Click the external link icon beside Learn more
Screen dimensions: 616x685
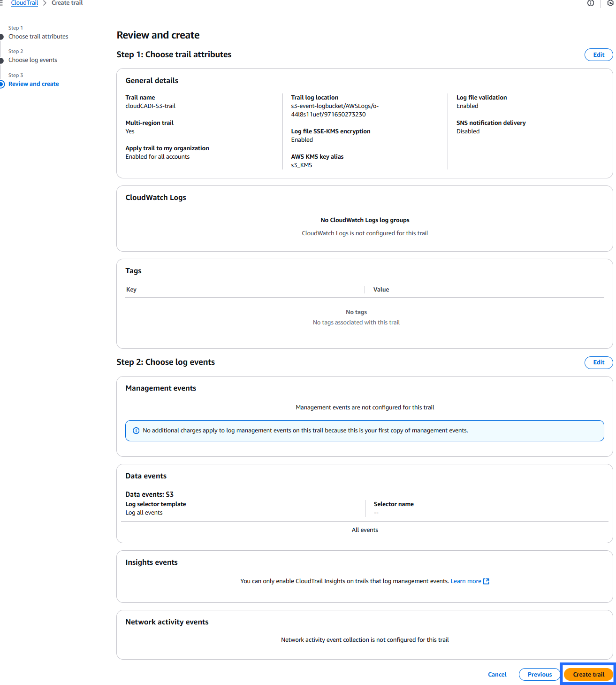point(487,581)
